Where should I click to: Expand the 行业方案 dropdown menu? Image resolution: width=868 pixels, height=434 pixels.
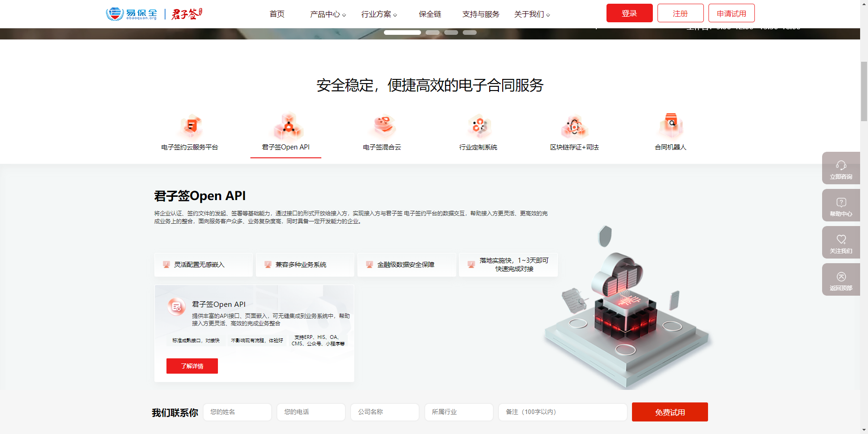(x=379, y=14)
